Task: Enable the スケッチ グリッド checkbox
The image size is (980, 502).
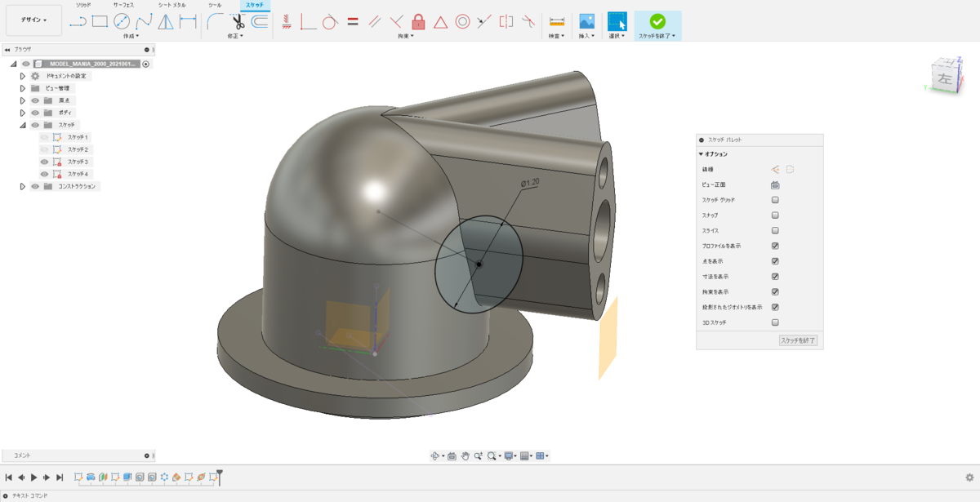Action: pos(775,200)
